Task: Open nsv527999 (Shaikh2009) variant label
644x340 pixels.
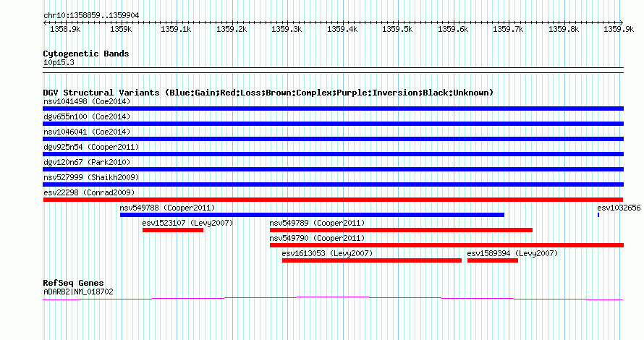Action: pos(91,177)
